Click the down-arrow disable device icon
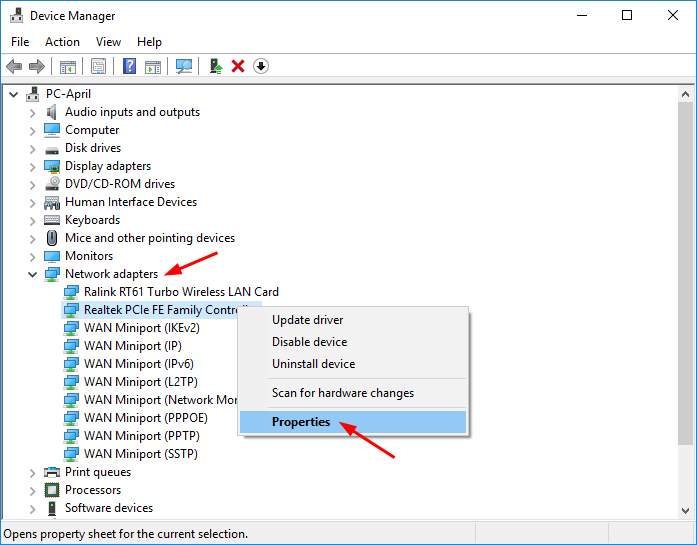This screenshot has height=545, width=697. coord(261,66)
